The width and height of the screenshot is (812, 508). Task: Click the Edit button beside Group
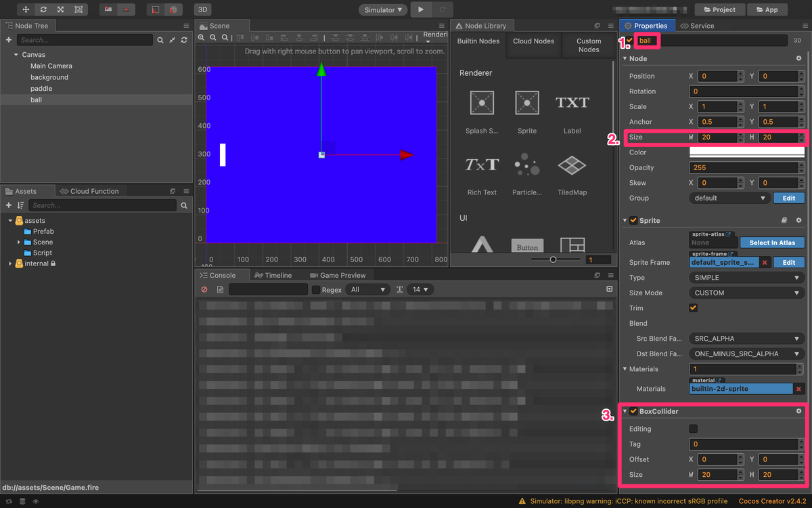[x=789, y=198]
